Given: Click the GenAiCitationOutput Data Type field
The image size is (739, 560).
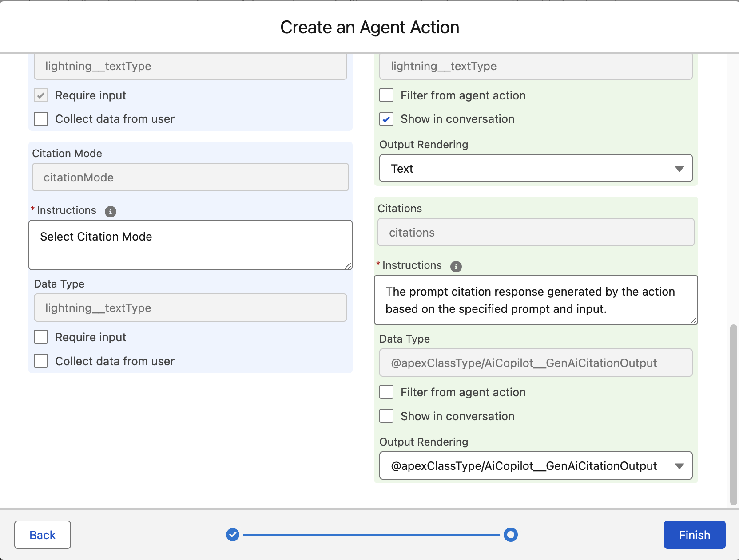Looking at the screenshot, I should [x=536, y=363].
